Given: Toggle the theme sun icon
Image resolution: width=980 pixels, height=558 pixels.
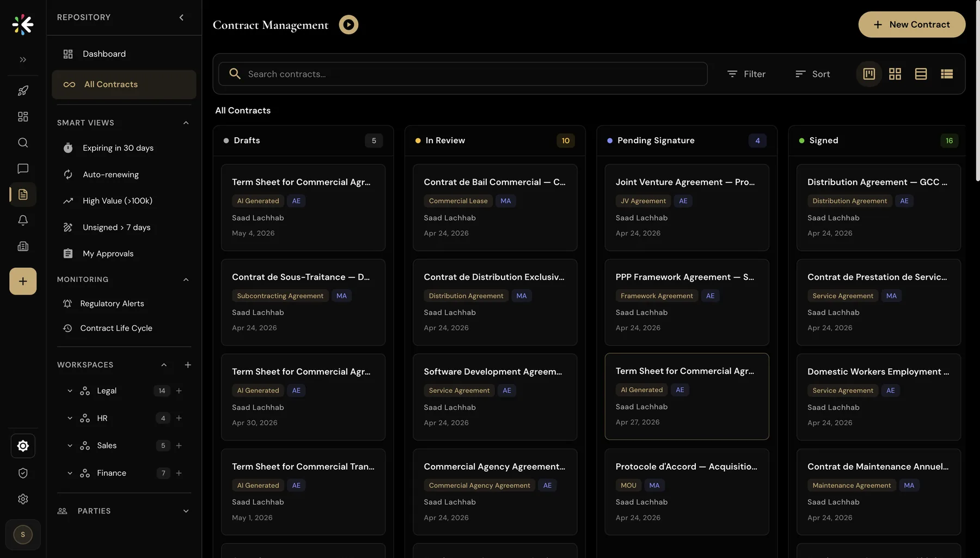Looking at the screenshot, I should 23,446.
